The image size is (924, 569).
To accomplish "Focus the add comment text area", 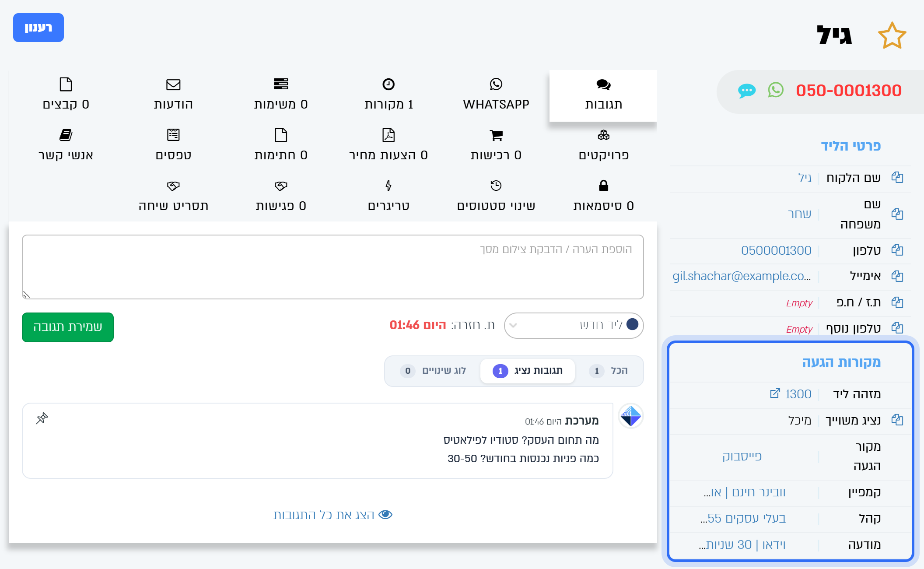I will tap(333, 267).
